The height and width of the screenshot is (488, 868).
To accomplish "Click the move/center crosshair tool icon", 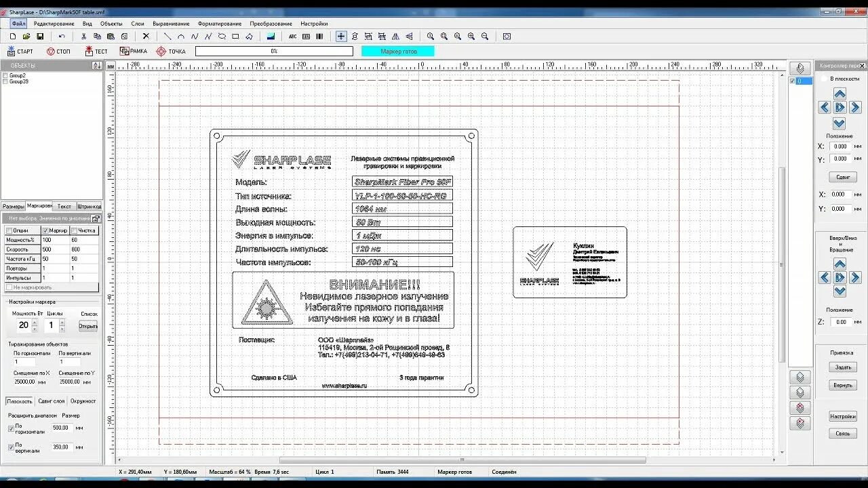I will [x=341, y=36].
